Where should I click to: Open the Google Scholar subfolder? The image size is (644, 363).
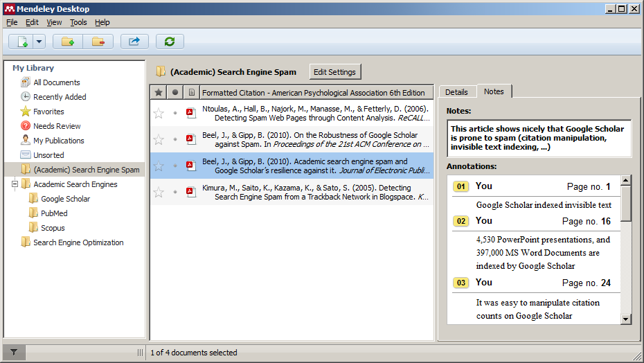click(65, 199)
